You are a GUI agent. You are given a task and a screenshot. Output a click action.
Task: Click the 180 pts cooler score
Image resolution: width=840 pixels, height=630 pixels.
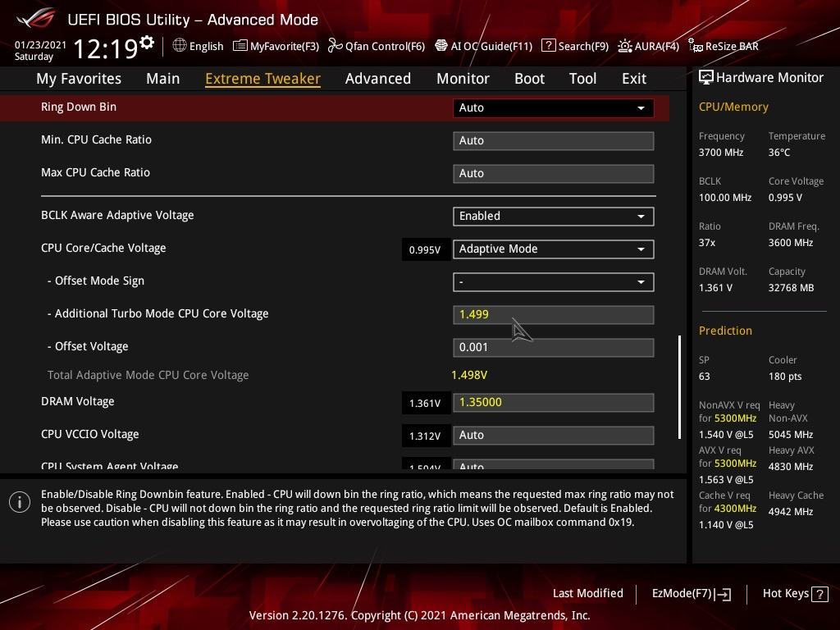click(785, 376)
